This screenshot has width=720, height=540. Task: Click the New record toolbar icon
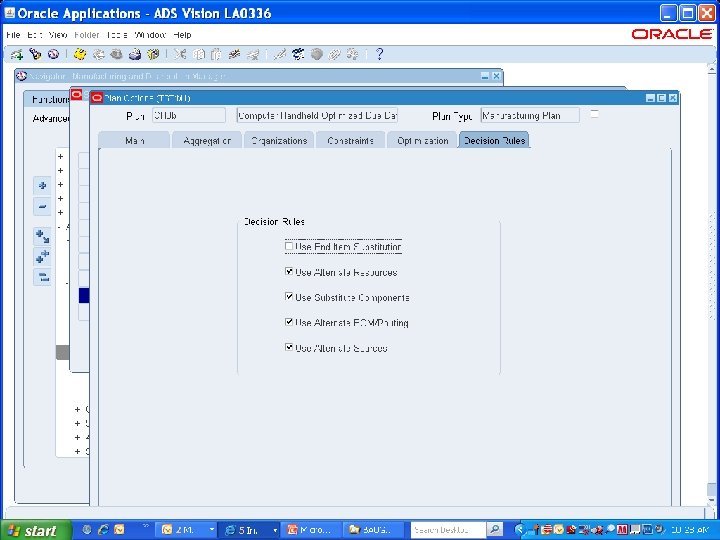click(x=17, y=55)
